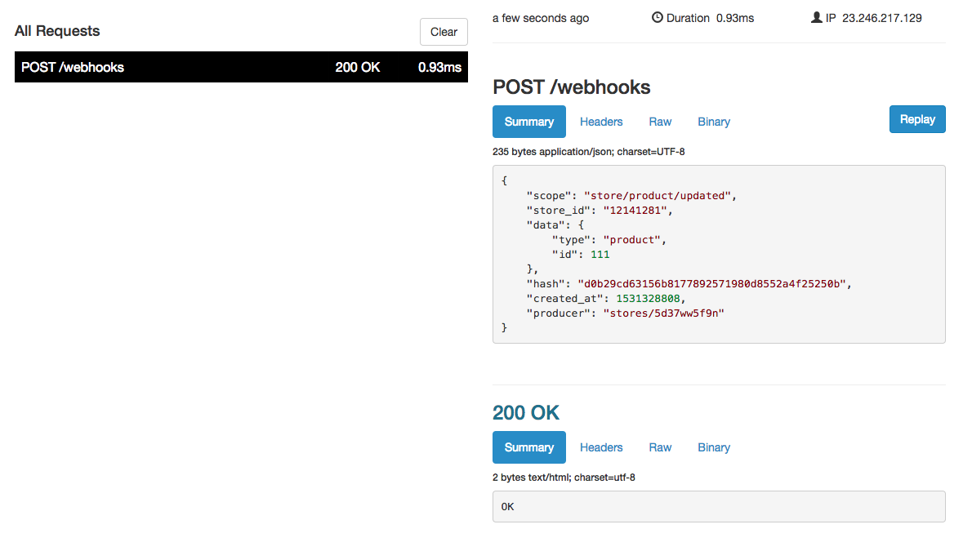Open the Raw tab of the response

point(660,447)
